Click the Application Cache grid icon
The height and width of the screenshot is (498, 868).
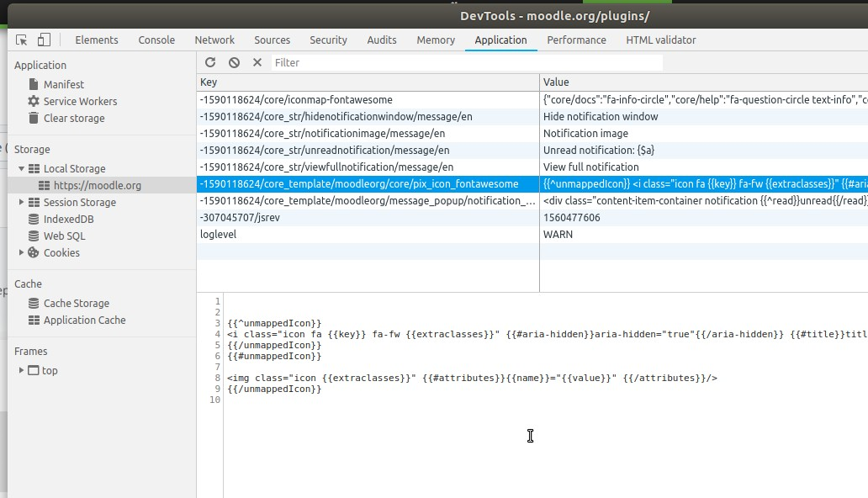[34, 321]
